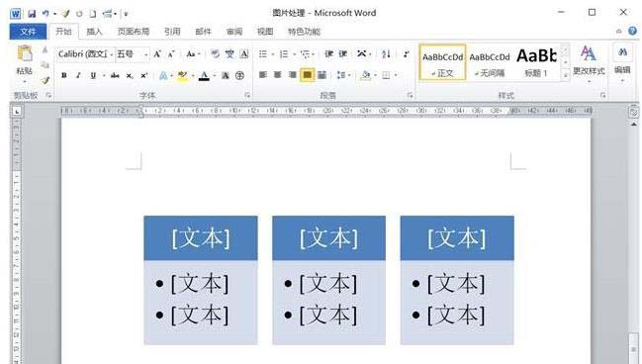
Task: Toggle Underline formatting
Action: click(x=93, y=75)
